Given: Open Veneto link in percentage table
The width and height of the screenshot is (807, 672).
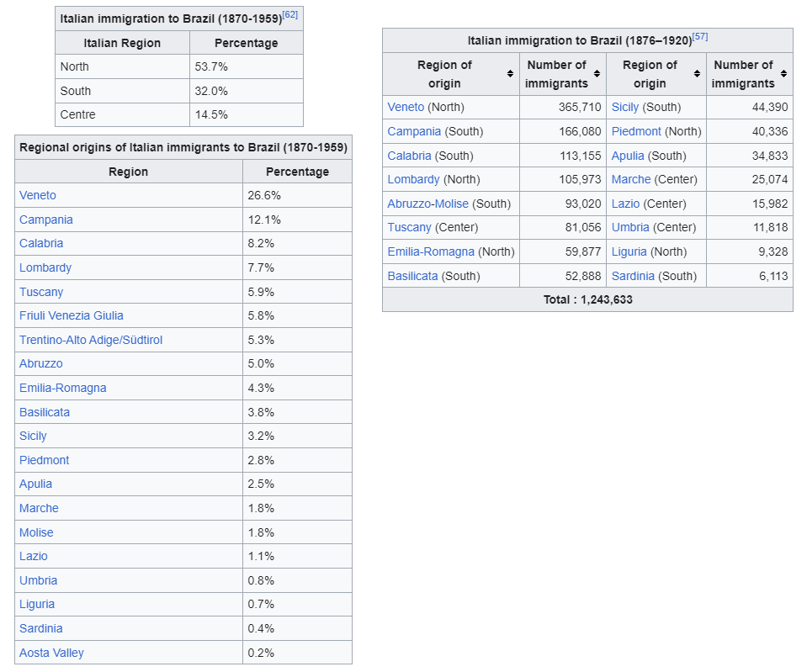Looking at the screenshot, I should pyautogui.click(x=38, y=195).
